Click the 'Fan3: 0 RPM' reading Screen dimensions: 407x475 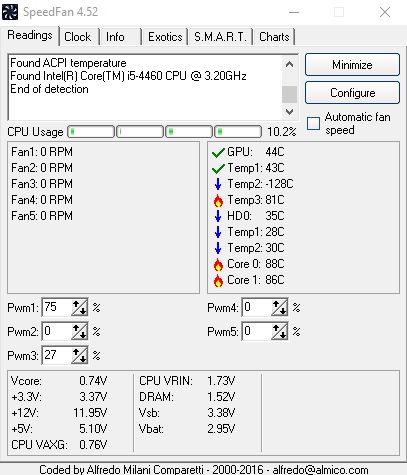coord(42,184)
